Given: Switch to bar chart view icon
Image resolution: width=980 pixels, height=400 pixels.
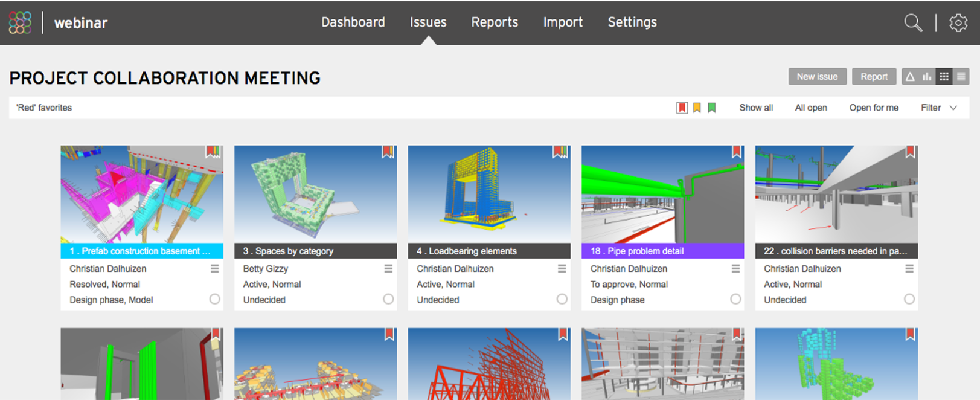Looking at the screenshot, I should [927, 77].
